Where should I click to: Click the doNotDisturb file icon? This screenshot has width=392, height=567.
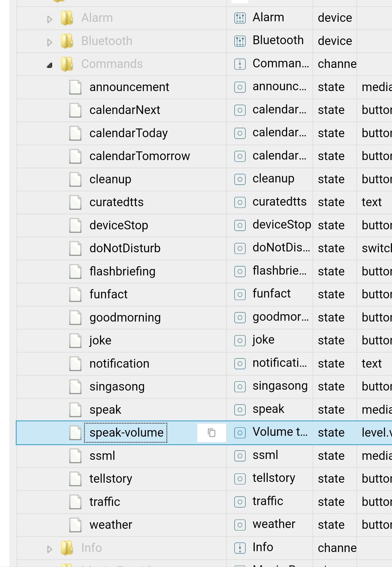75,248
